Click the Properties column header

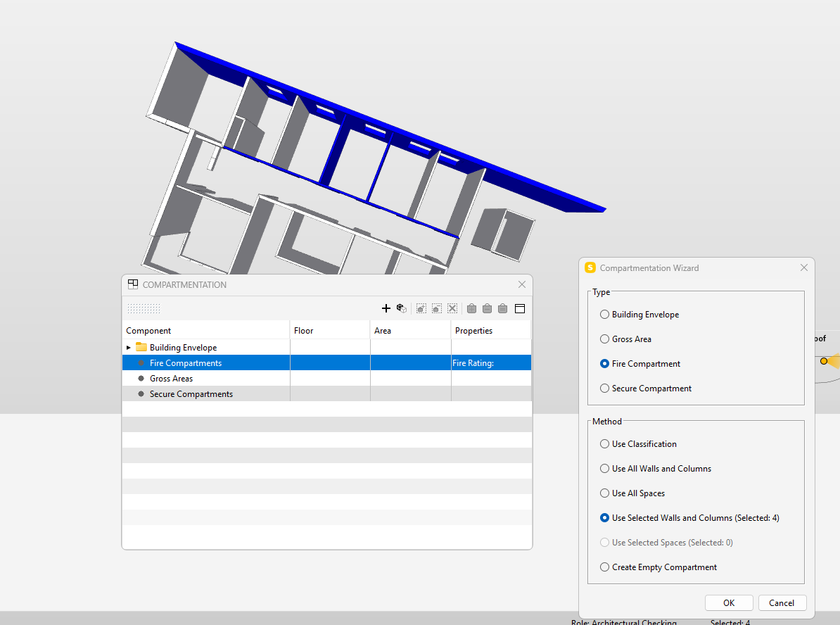click(x=491, y=330)
